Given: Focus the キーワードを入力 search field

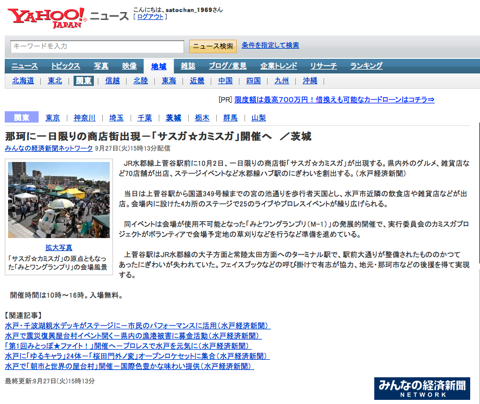Looking at the screenshot, I should (x=97, y=46).
